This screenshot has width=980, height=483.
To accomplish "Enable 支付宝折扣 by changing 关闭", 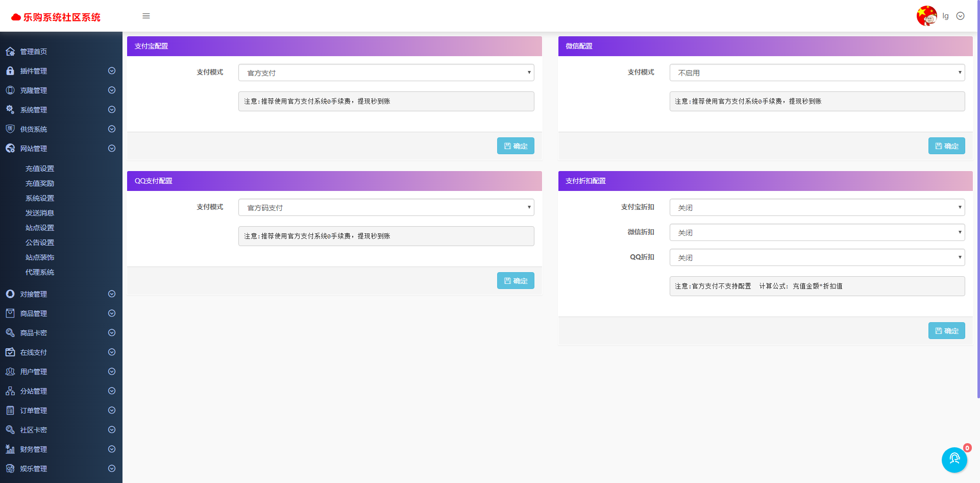I will (x=817, y=207).
